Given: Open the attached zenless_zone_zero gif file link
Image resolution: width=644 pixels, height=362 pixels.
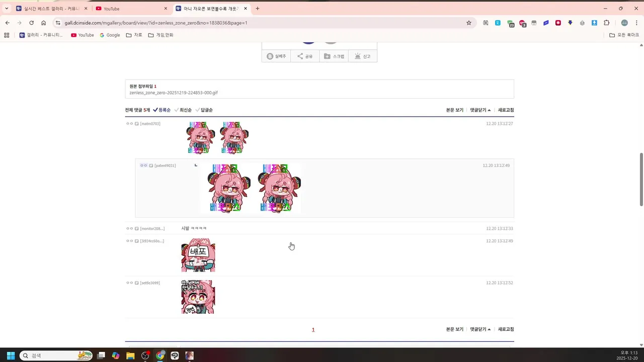Looking at the screenshot, I should click(174, 93).
